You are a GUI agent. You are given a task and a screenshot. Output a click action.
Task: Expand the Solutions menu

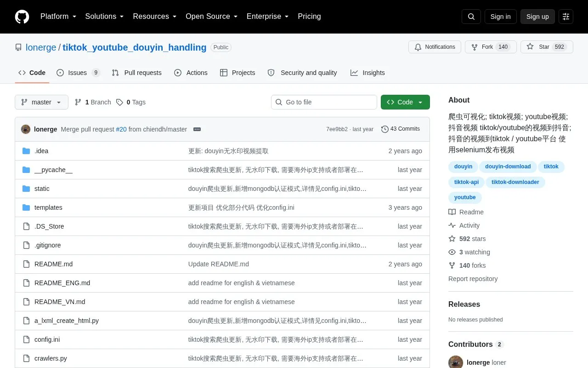[x=105, y=17]
